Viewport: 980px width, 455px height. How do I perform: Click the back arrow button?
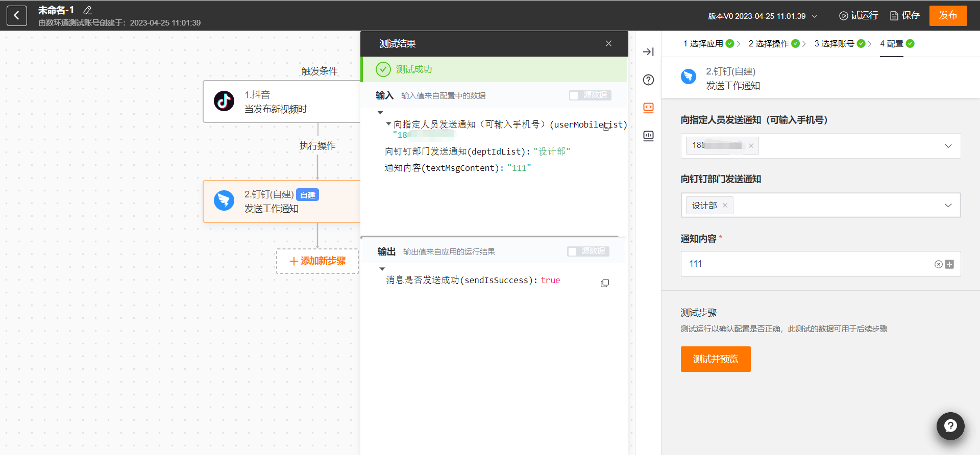tap(17, 16)
